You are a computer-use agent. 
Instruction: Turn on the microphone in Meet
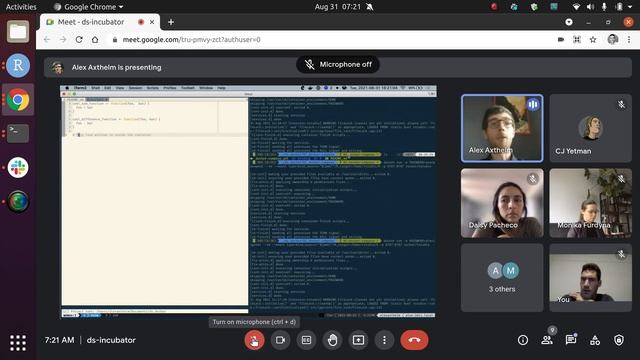pyautogui.click(x=254, y=340)
